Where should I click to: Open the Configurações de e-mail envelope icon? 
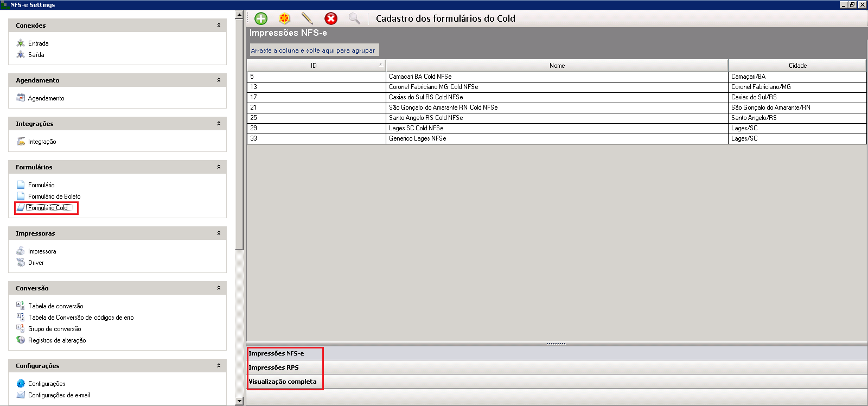pos(21,395)
